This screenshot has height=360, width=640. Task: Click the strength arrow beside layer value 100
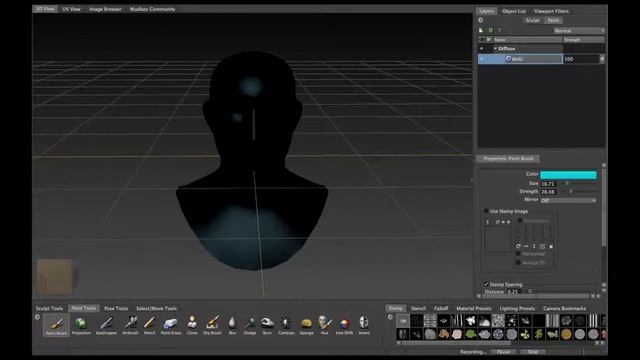click(602, 59)
